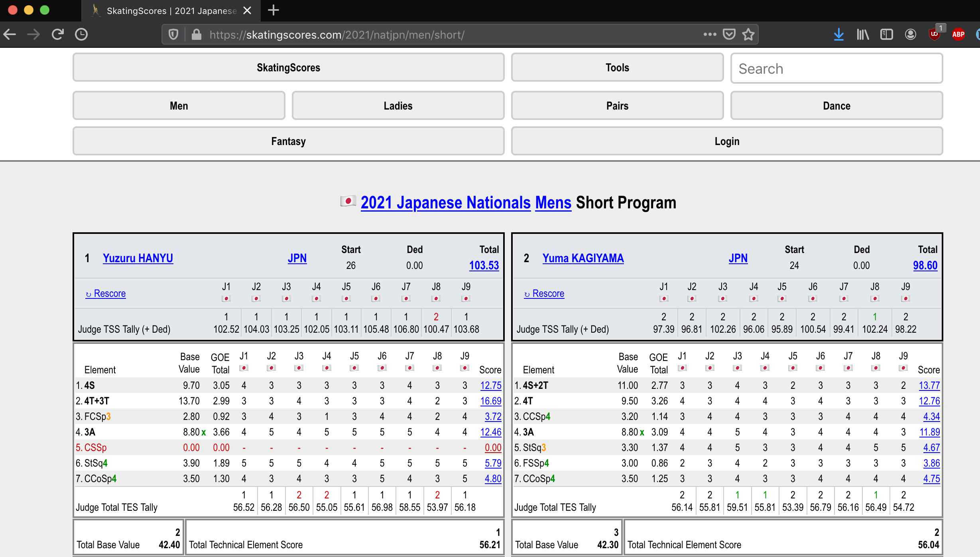Open the uBlock Origin shield icon

pos(934,35)
